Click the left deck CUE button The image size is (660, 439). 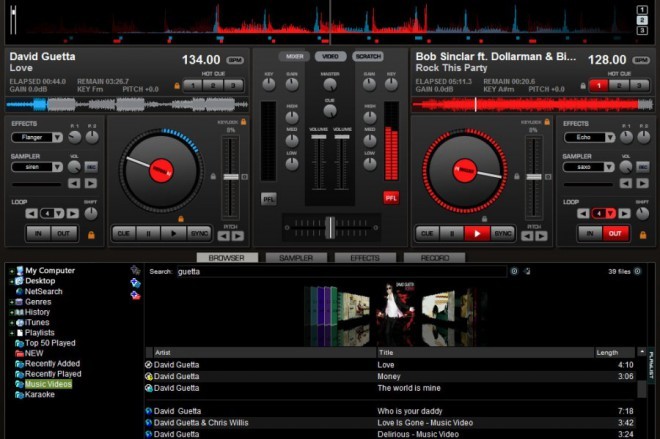pyautogui.click(x=124, y=234)
